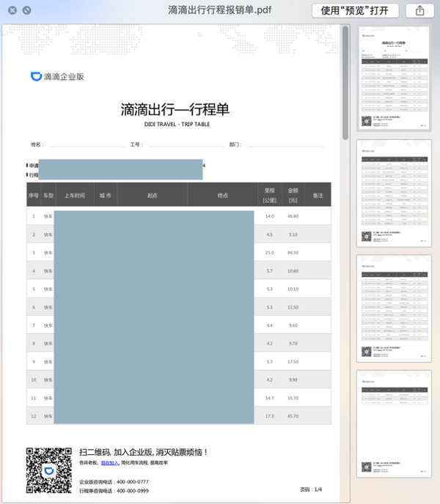440x504 pixels.
Task: Click the DiDi QR code image
Action: [x=49, y=470]
